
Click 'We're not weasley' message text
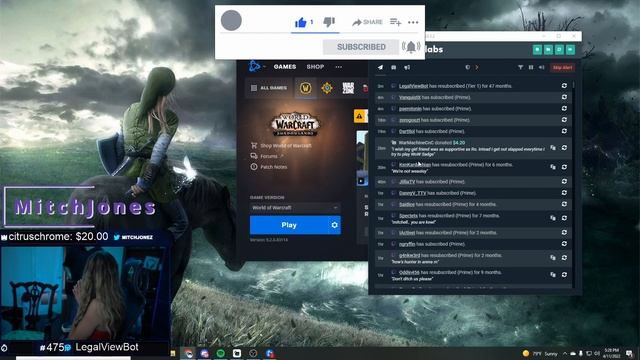[409, 171]
